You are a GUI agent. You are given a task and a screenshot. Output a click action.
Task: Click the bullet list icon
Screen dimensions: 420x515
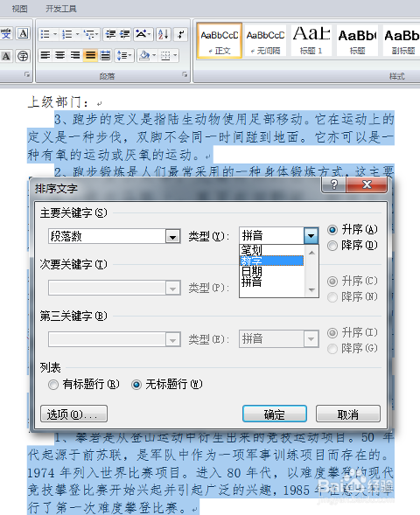coord(45,34)
